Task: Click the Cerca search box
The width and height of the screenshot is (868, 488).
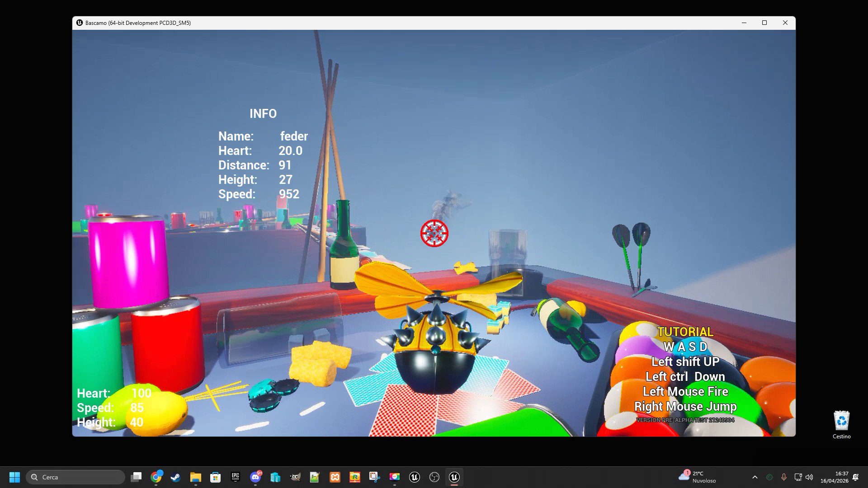Action: (x=75, y=477)
